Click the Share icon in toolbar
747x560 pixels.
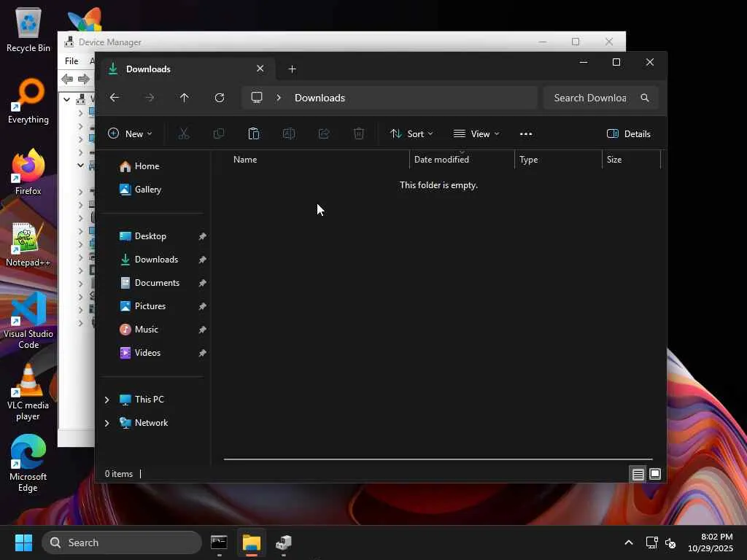point(324,134)
